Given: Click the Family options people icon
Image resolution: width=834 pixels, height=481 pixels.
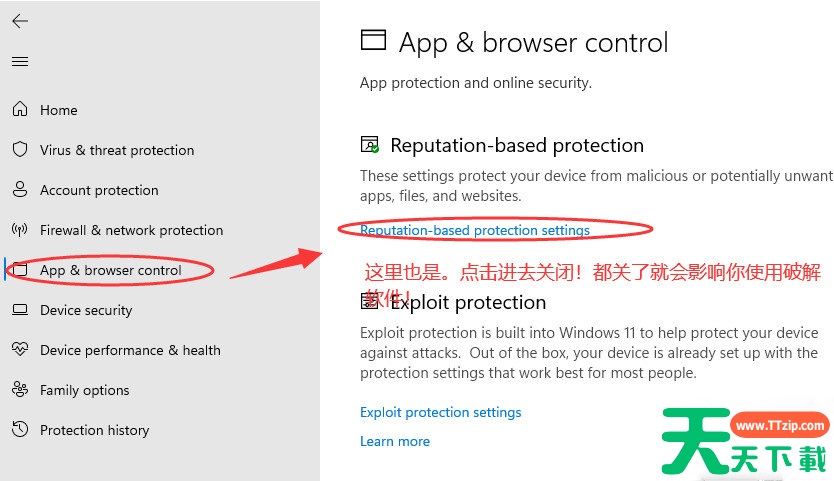Looking at the screenshot, I should tap(20, 389).
